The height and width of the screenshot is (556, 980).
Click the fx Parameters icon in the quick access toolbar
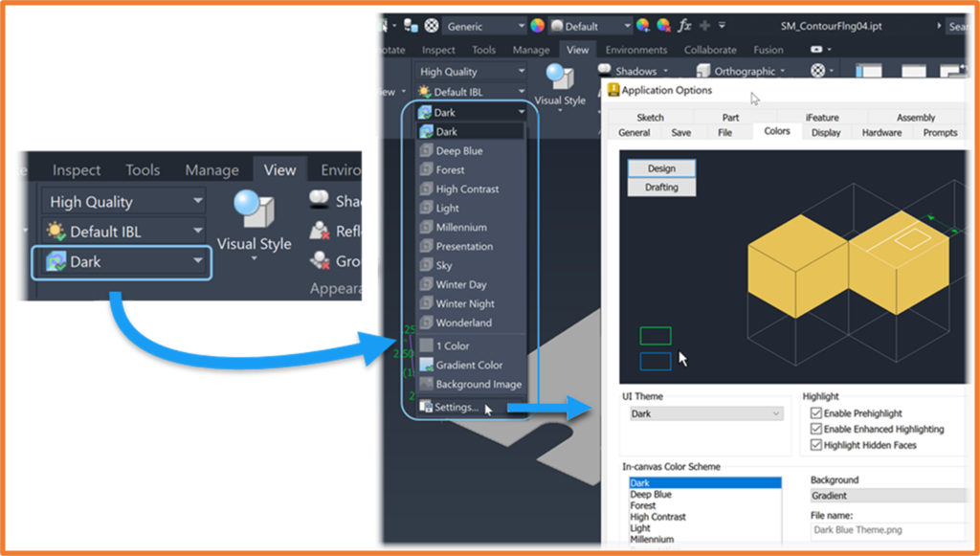coord(684,26)
